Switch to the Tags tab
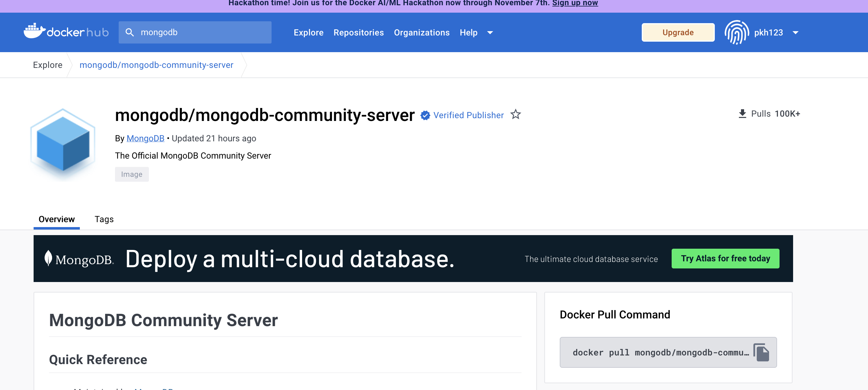The height and width of the screenshot is (390, 868). pos(104,219)
